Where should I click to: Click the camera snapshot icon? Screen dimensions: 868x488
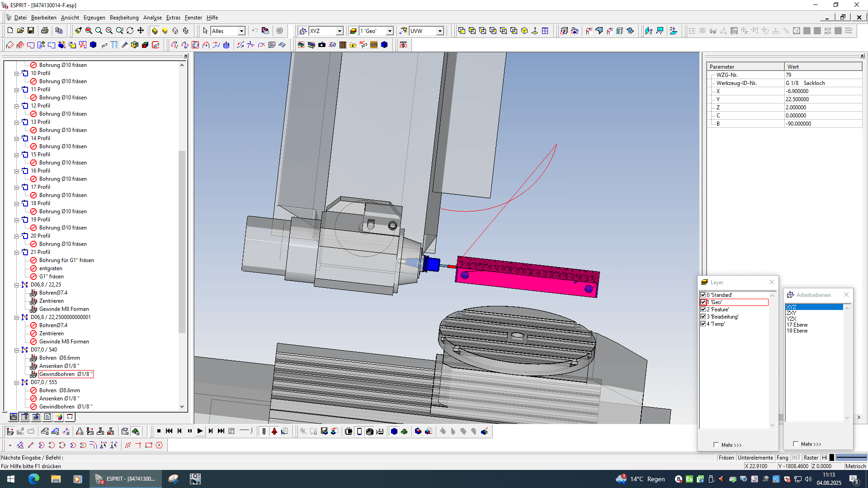322,45
